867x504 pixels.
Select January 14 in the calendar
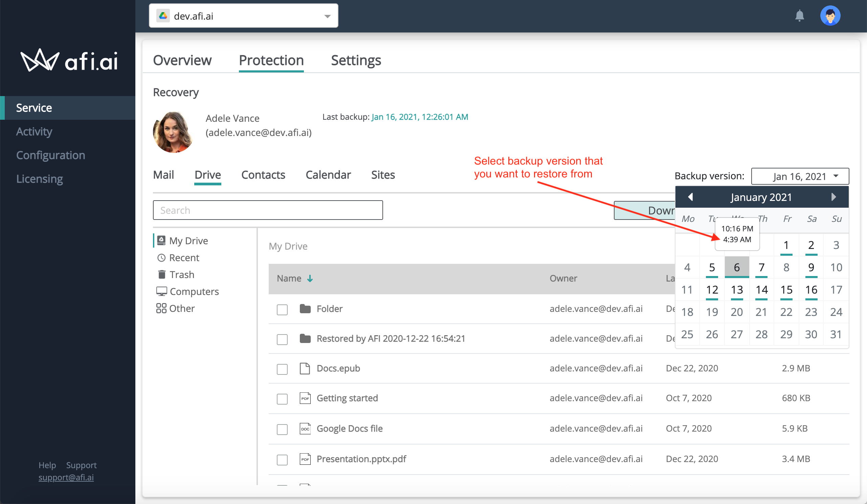pos(761,290)
